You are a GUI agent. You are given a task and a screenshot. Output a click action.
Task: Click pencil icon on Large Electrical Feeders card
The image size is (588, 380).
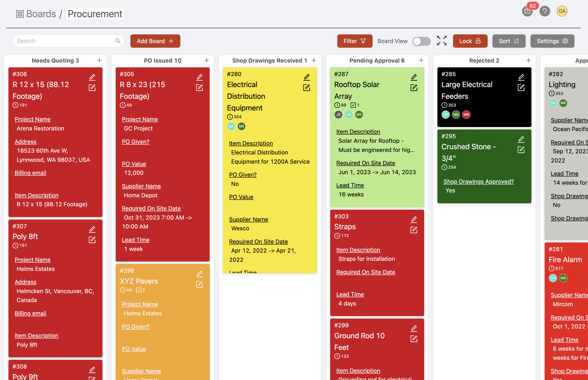point(521,77)
